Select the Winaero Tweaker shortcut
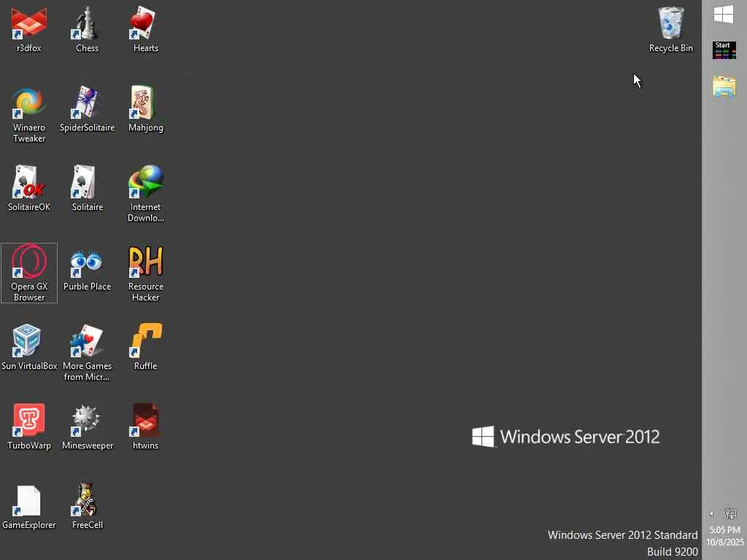The height and width of the screenshot is (560, 747). coord(29,114)
